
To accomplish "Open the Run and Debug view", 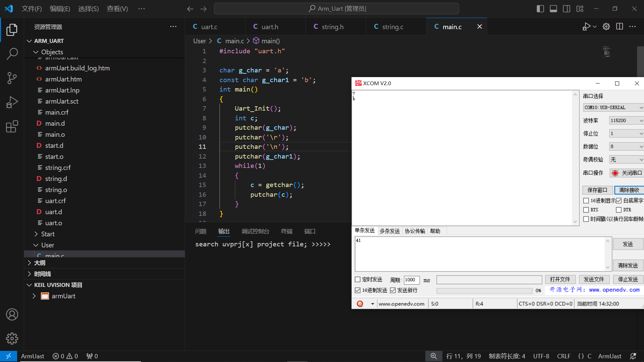I will click(x=12, y=102).
